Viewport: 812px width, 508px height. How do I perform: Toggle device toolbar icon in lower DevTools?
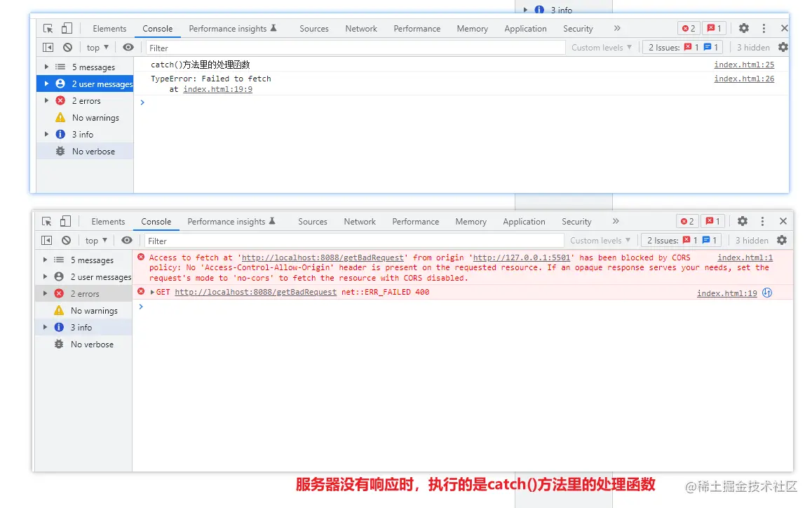pyautogui.click(x=65, y=221)
